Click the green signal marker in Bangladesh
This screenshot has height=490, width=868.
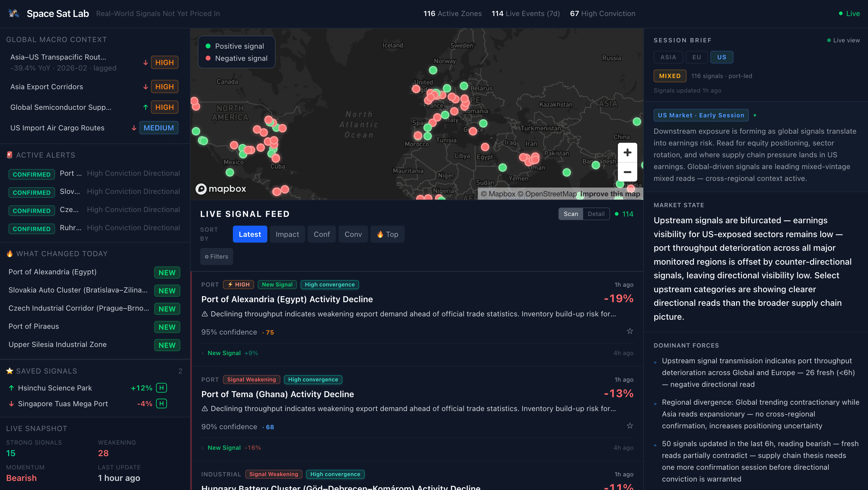pos(596,165)
